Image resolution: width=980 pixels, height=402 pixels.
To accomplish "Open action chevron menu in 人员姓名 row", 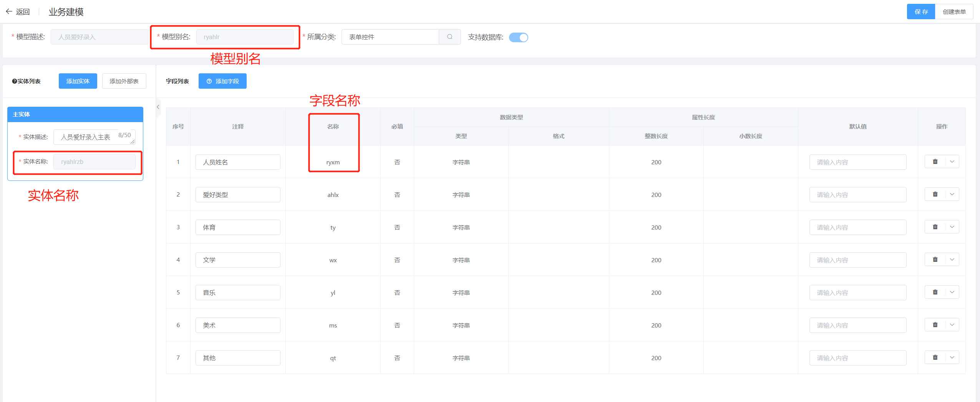I will point(952,162).
